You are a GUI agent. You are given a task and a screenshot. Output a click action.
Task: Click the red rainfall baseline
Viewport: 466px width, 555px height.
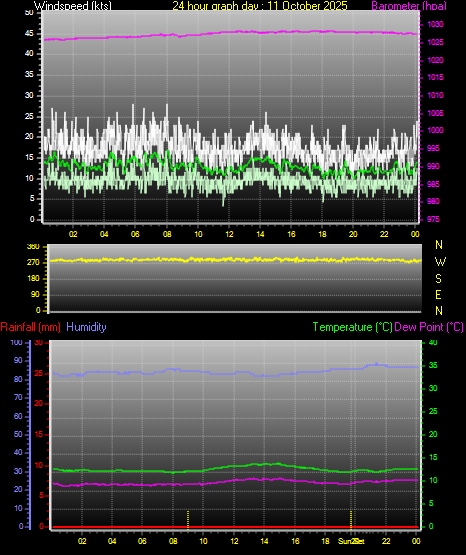(x=235, y=527)
